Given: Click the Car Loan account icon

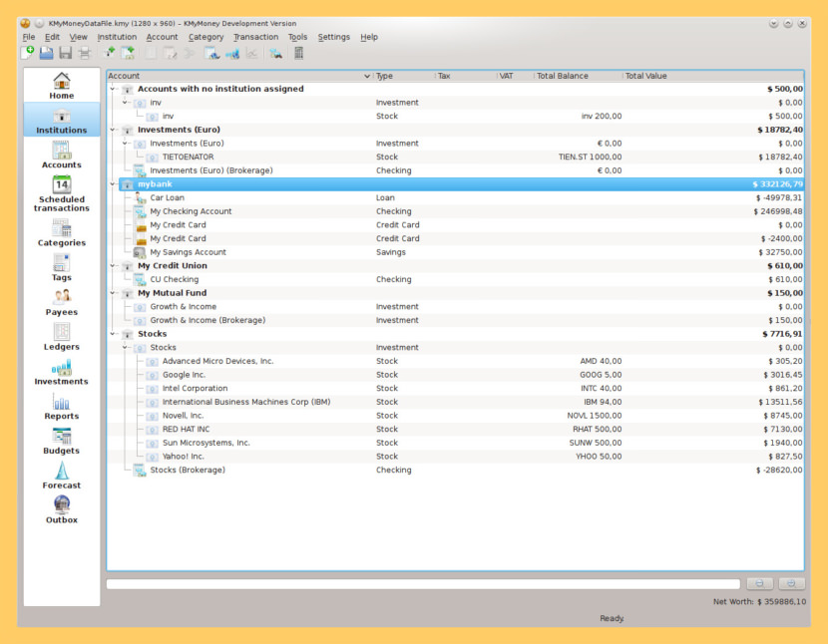Looking at the screenshot, I should click(x=140, y=198).
